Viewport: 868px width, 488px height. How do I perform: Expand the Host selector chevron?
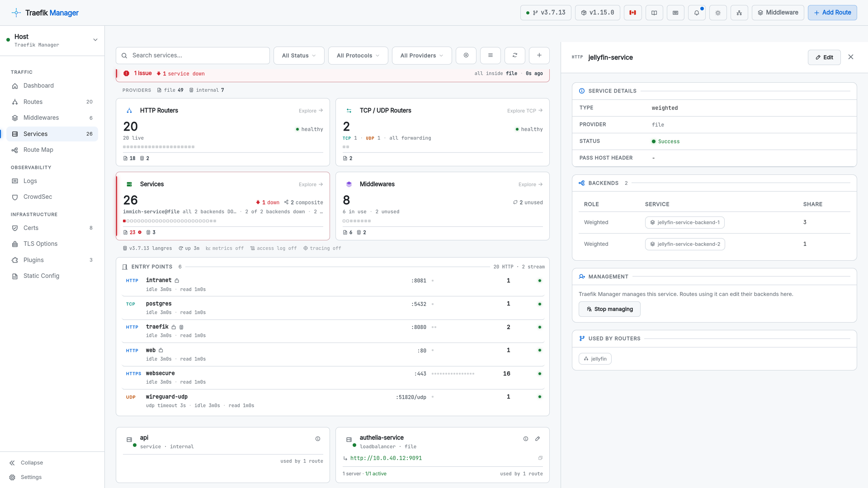pos(95,40)
